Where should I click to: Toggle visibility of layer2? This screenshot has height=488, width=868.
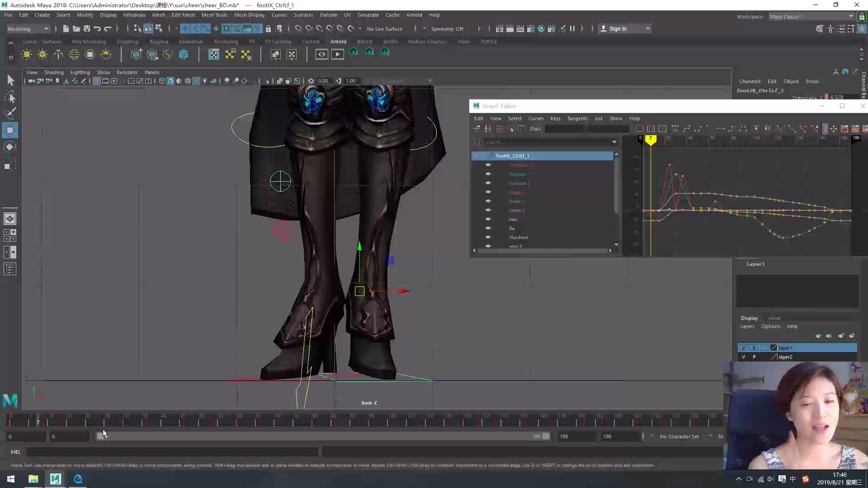(743, 357)
